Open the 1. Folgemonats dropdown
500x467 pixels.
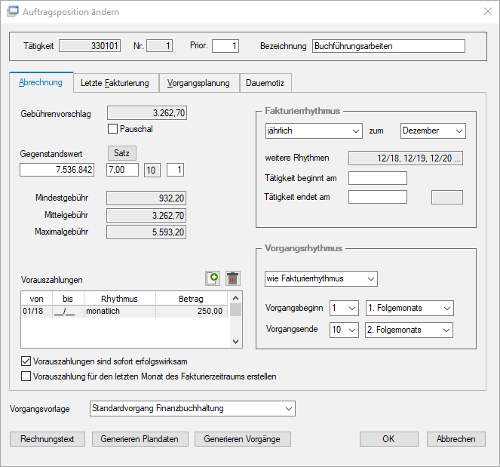(409, 308)
